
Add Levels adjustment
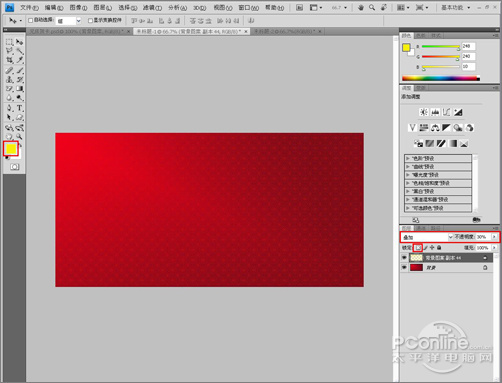click(435, 112)
